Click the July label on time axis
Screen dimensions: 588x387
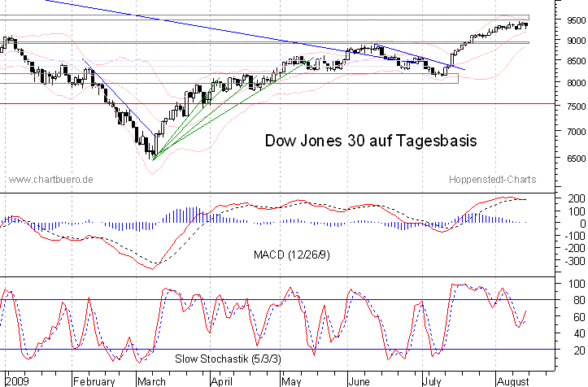click(x=432, y=382)
